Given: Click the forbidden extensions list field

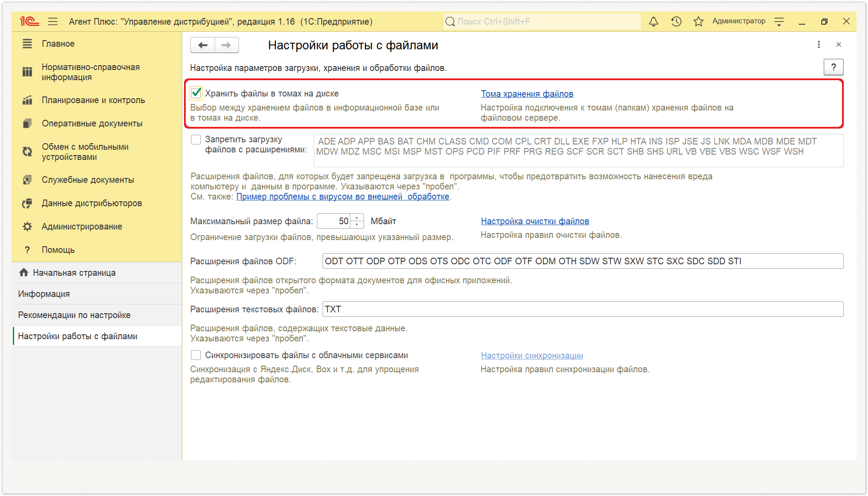Looking at the screenshot, I should click(578, 151).
